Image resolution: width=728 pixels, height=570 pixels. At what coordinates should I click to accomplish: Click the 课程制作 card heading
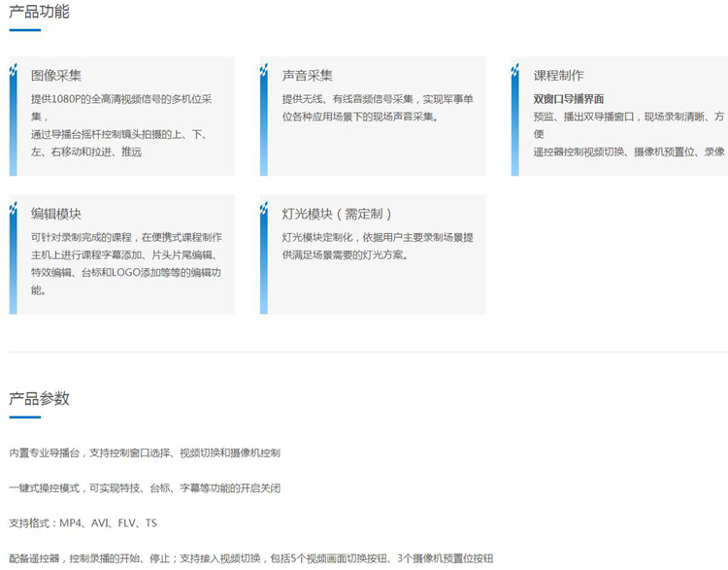coord(558,76)
